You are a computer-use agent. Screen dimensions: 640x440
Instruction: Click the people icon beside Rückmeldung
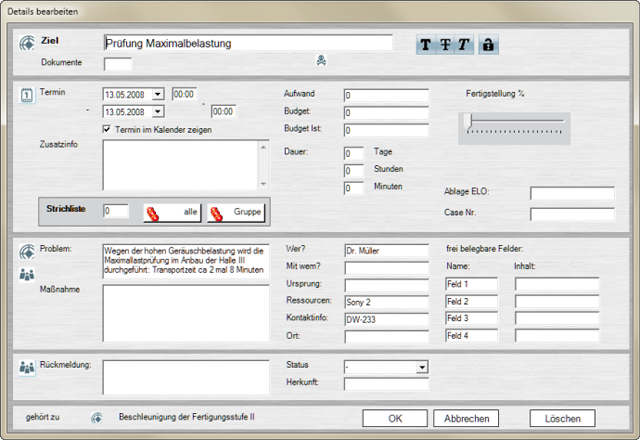tap(27, 367)
